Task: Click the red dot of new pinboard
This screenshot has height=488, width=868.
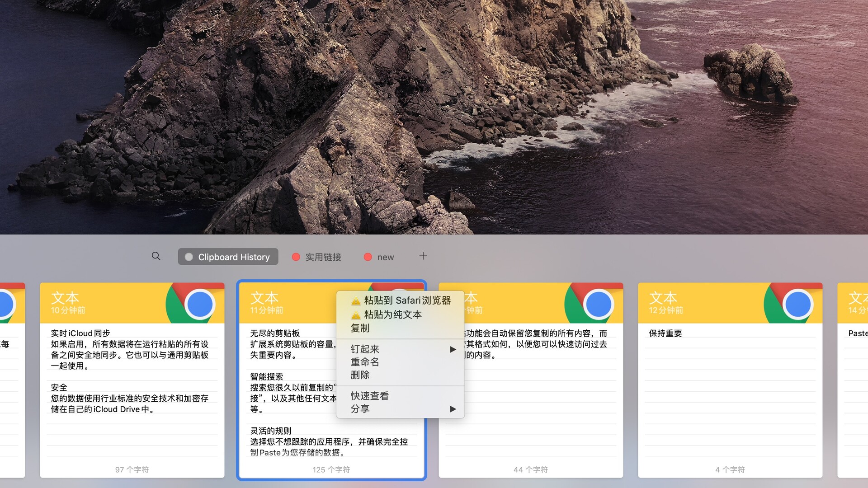Action: click(x=368, y=257)
